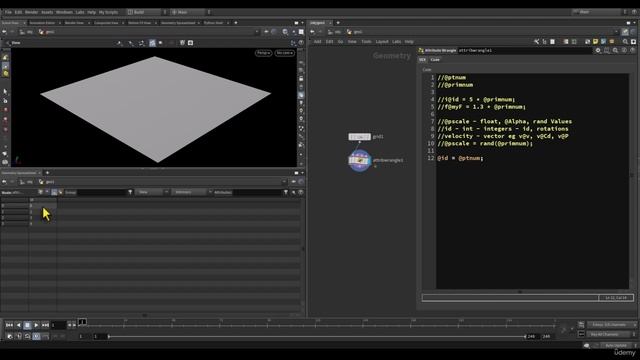Switch to the Animation Editor tab

tap(42, 23)
